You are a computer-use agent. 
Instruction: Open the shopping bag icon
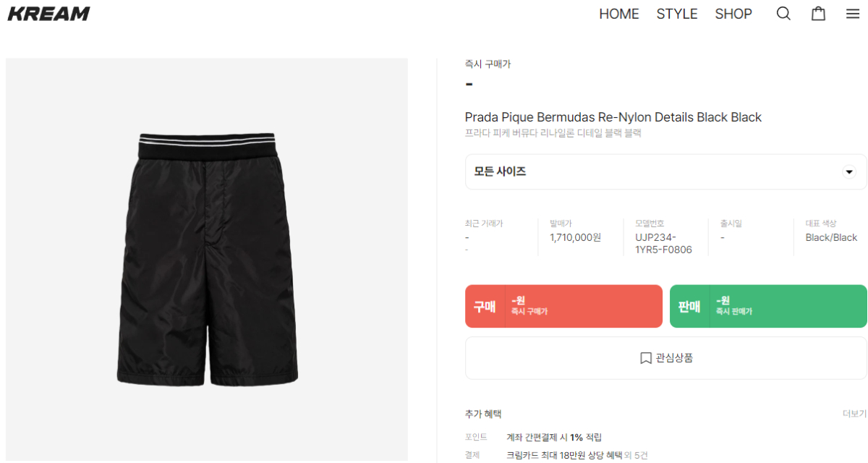point(818,14)
